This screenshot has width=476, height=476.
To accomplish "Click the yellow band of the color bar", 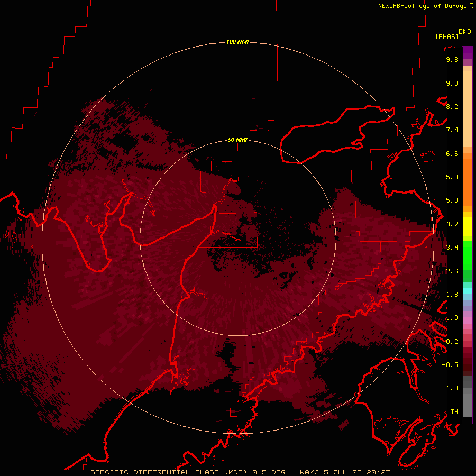I will [x=467, y=226].
